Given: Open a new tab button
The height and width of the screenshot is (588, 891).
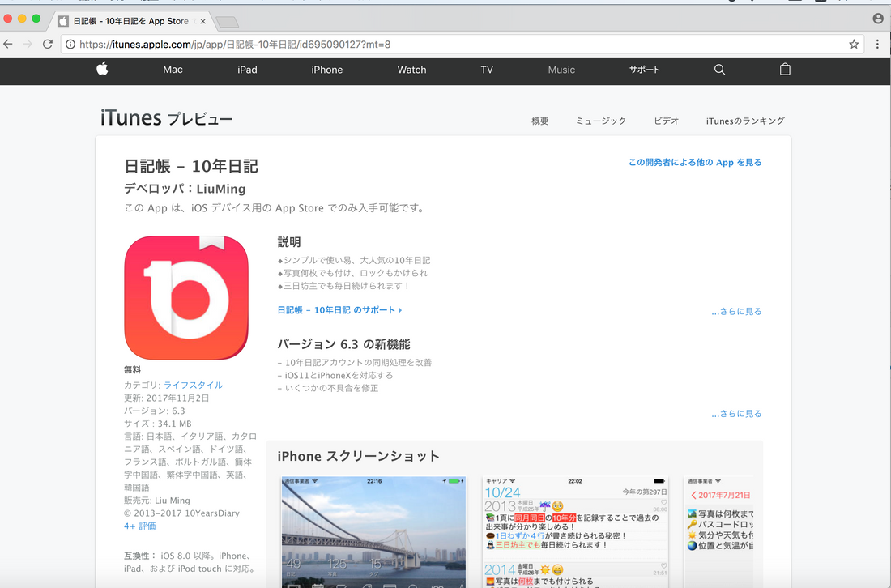Looking at the screenshot, I should click(227, 22).
